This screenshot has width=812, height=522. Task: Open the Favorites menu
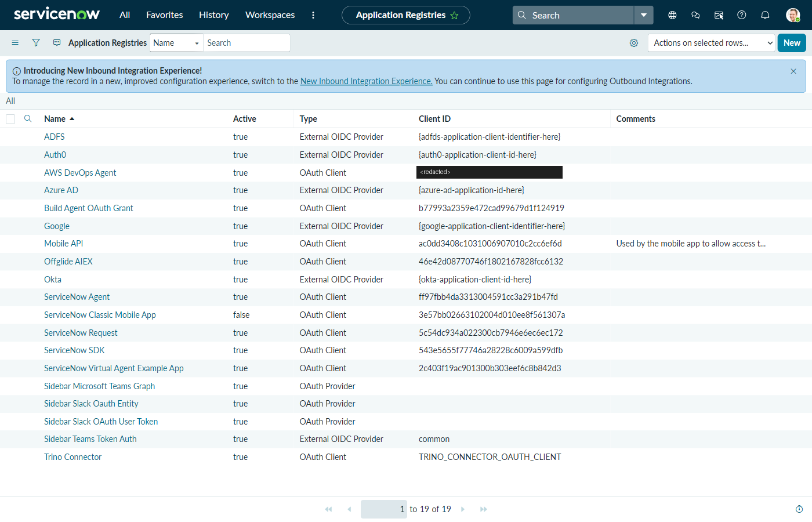(165, 15)
